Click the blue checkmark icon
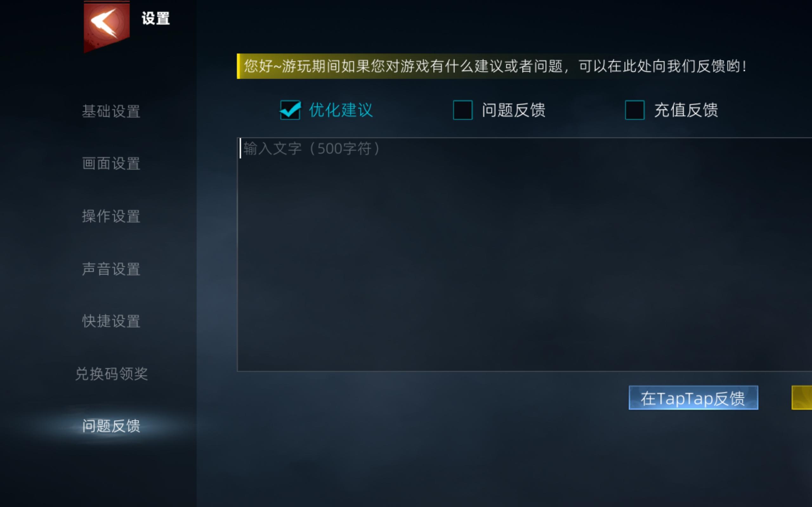 coord(290,109)
